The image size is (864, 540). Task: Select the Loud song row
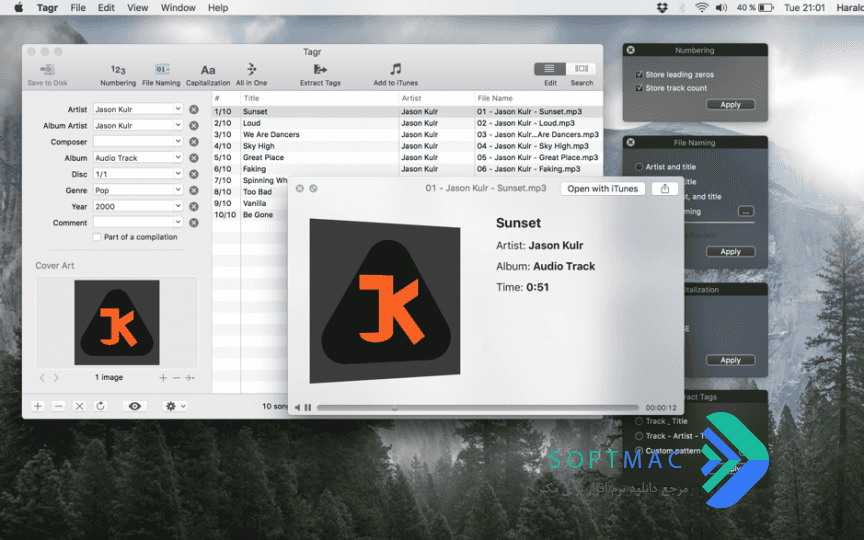click(x=408, y=123)
